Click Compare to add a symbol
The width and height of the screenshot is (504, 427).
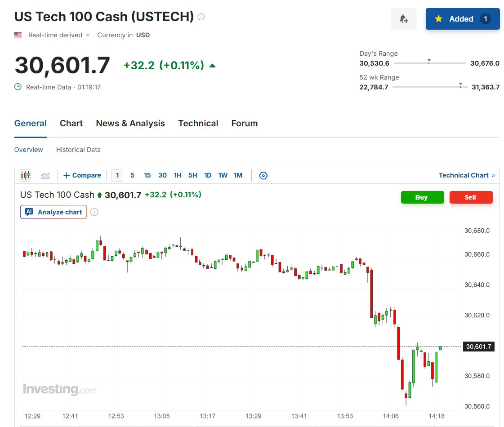[82, 175]
